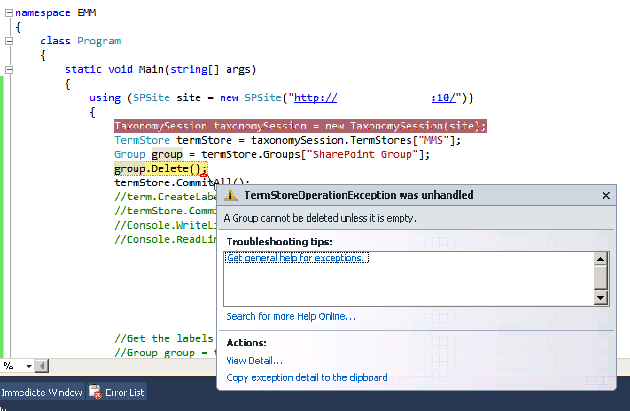Click the 'static void Main' method signature

click(160, 70)
